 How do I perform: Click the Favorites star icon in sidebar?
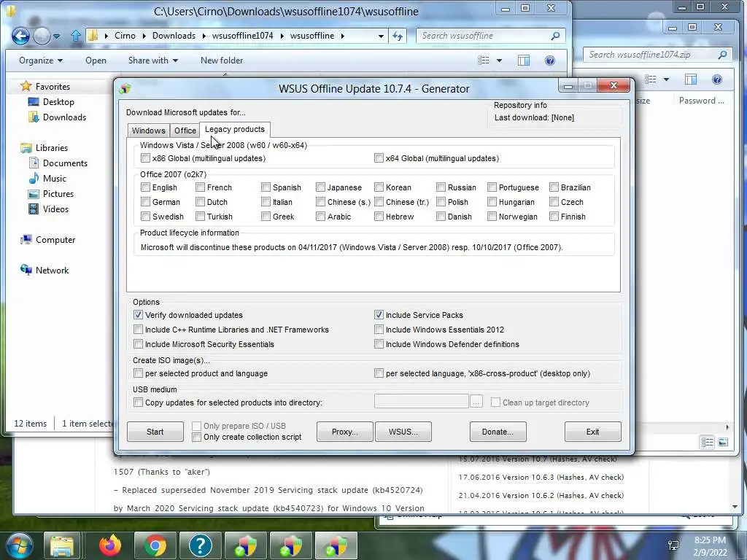[x=26, y=86]
